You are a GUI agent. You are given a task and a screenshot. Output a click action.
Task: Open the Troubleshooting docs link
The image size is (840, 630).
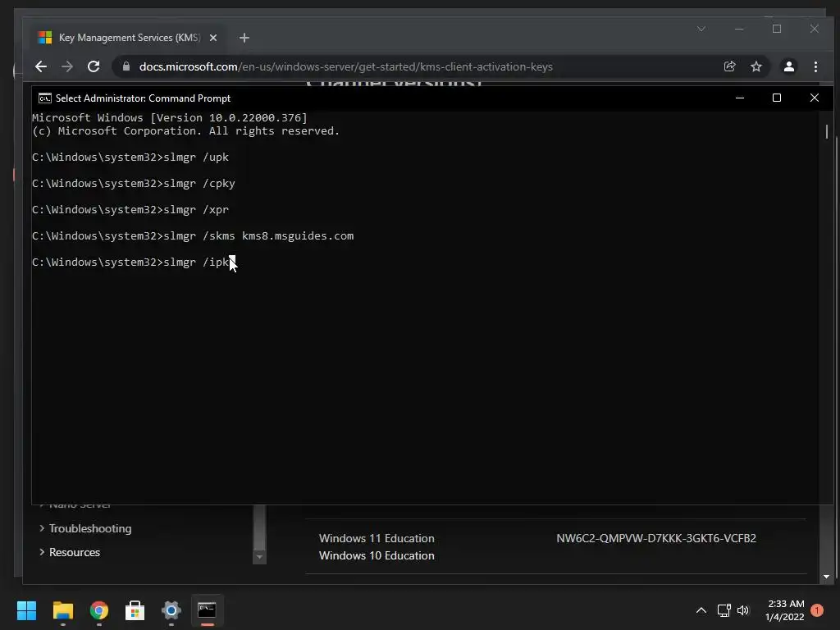tap(90, 528)
